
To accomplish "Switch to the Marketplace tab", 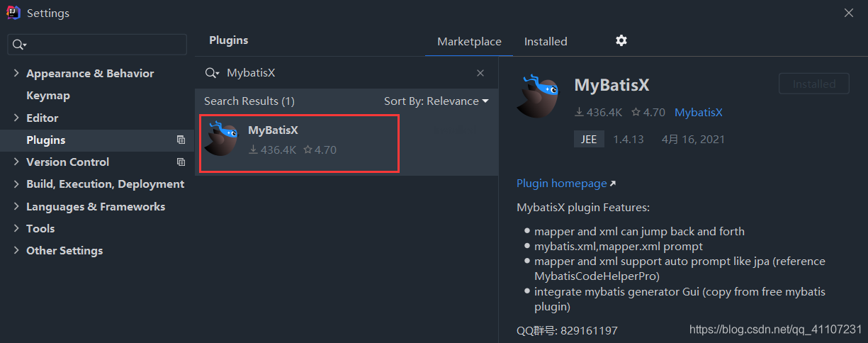I will click(469, 42).
